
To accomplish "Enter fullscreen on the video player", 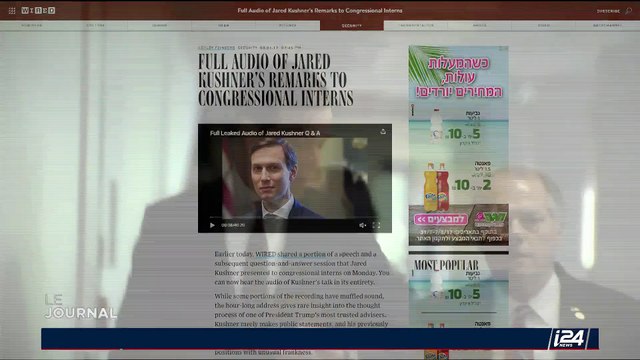I will [x=376, y=225].
